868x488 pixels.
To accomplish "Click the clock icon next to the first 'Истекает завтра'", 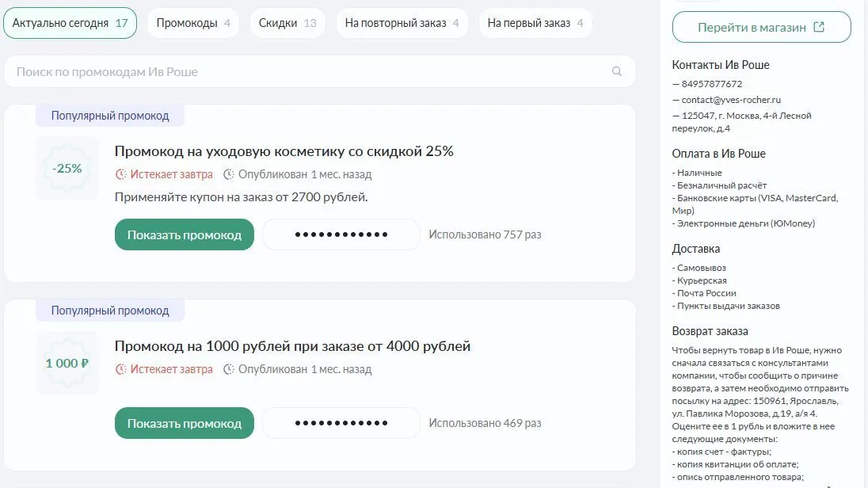I will point(121,174).
